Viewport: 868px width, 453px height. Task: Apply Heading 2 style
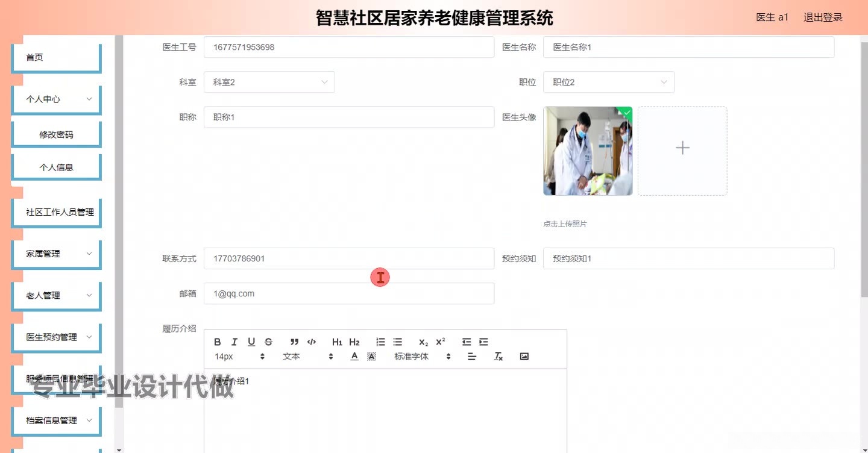(x=354, y=342)
